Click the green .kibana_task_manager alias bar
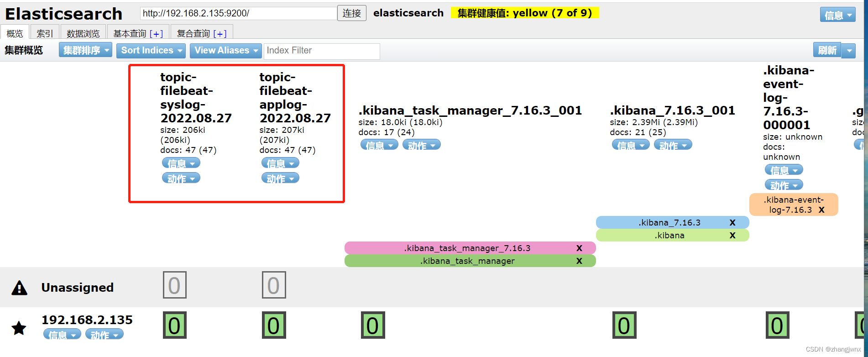The image size is (868, 357). 470,261
